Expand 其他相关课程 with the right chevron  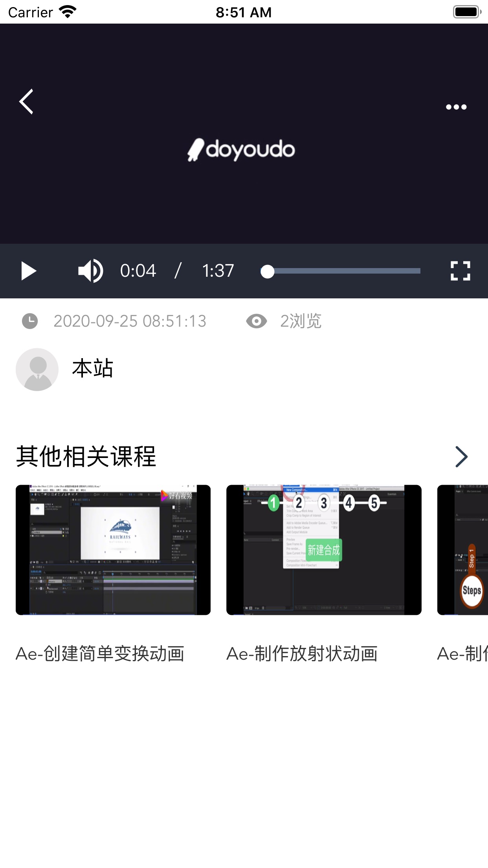pyautogui.click(x=461, y=457)
